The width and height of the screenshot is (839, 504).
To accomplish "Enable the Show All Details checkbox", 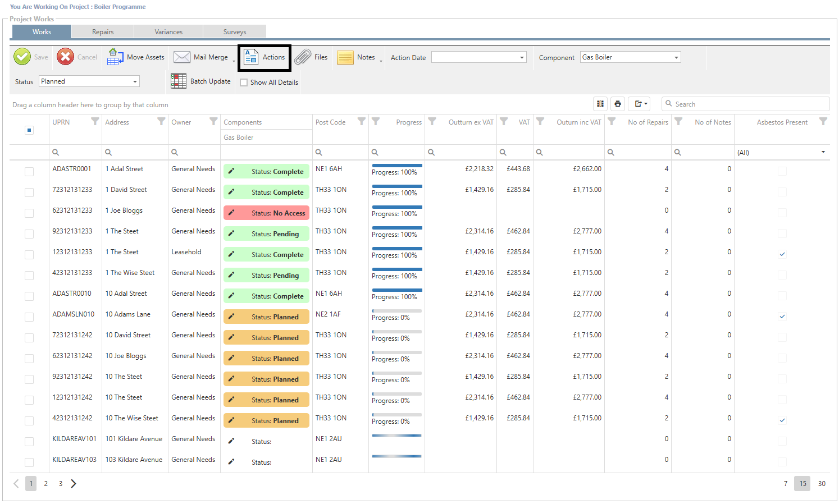I will [244, 83].
